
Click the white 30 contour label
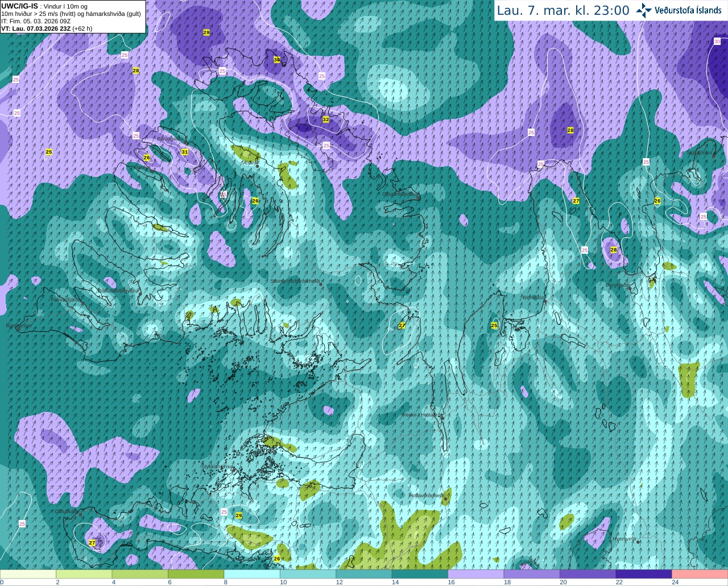tap(717, 41)
